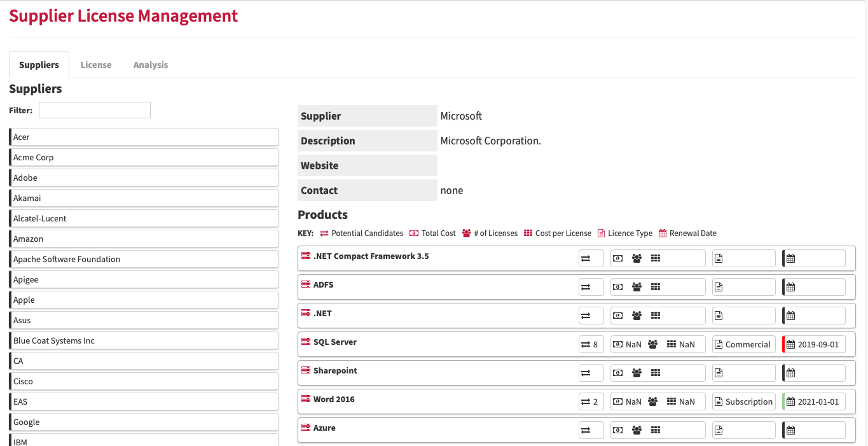
Task: Select Asus supplier
Action: pyautogui.click(x=144, y=320)
